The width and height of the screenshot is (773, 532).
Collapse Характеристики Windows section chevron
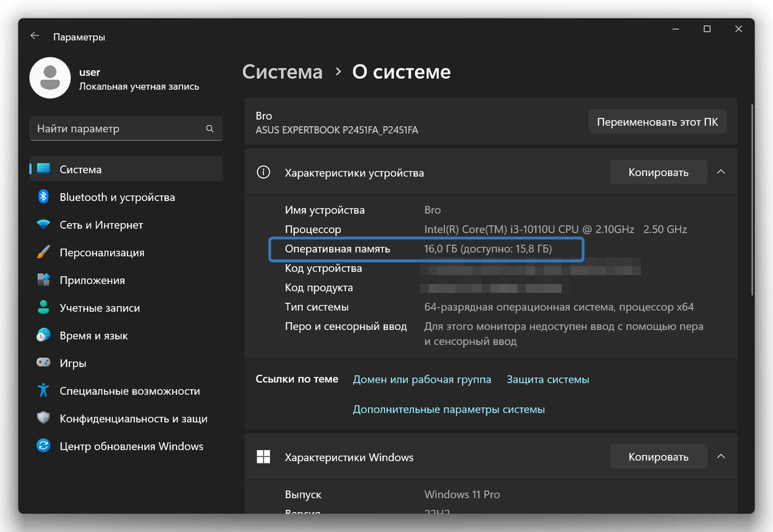click(721, 457)
